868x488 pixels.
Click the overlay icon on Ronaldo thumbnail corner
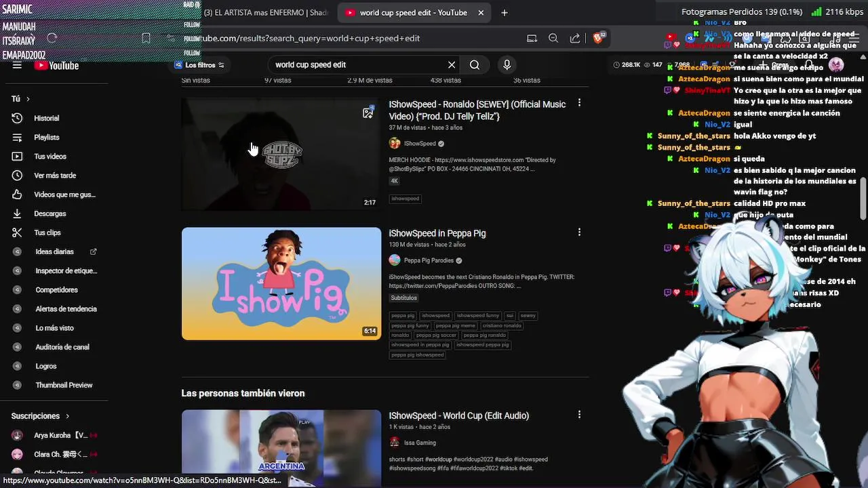click(x=368, y=113)
